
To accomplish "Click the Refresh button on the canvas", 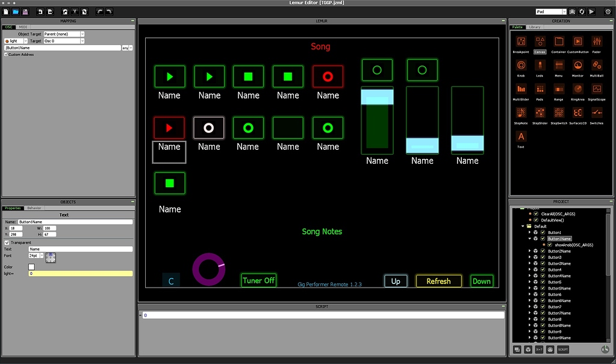I will point(438,281).
